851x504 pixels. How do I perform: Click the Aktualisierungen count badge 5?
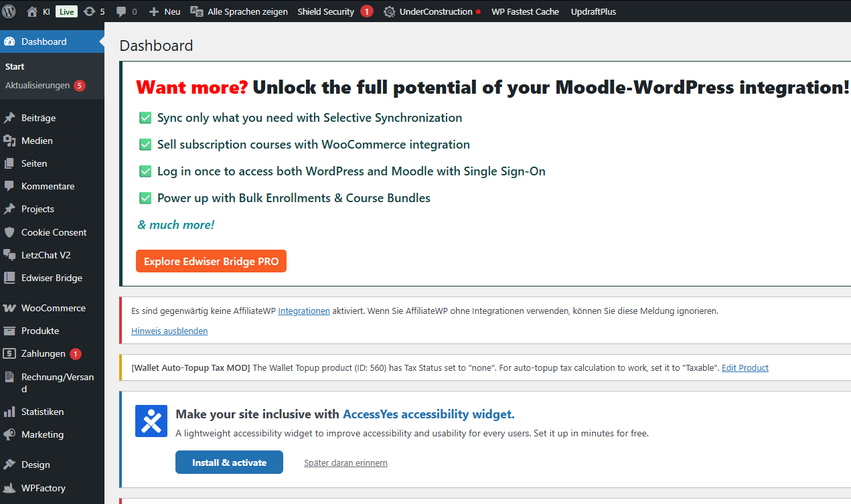click(x=80, y=86)
